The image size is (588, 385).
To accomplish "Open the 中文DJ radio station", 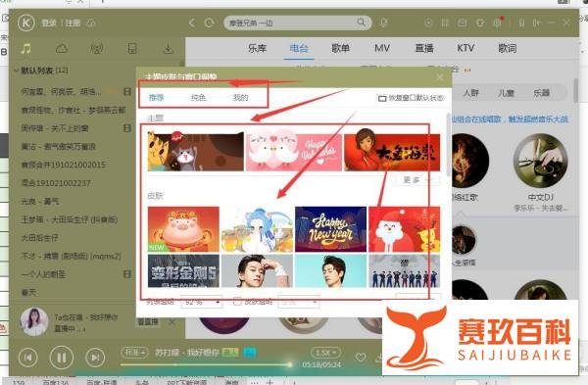I will (x=540, y=162).
